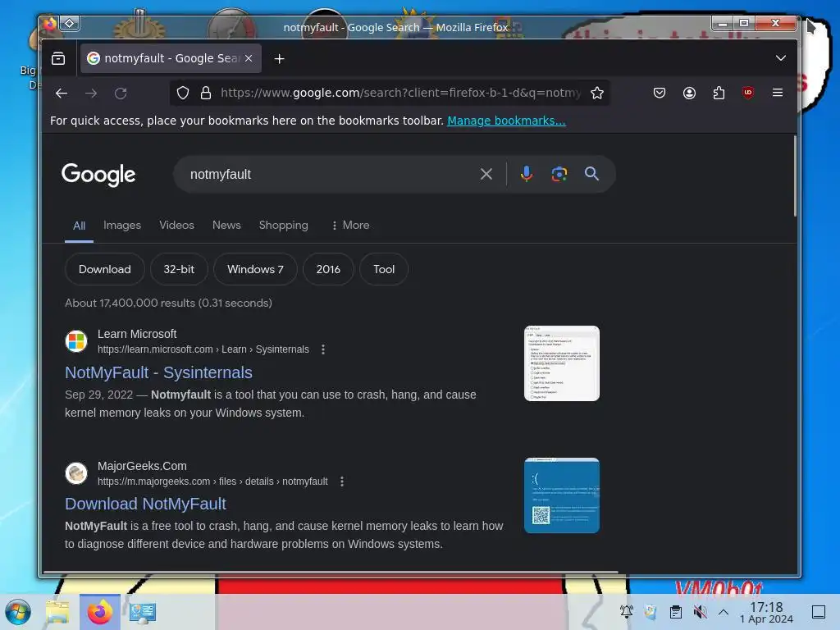Viewport: 840px width, 630px height.
Task: Open Firefox application hamburger menu
Action: [778, 93]
